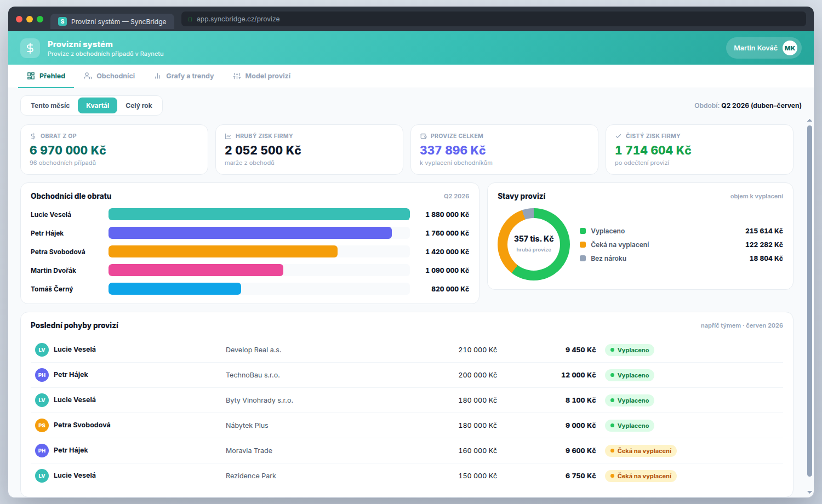Click the green Vyplaceno legend swatch
Screen dimensions: 822x504
[583, 231]
